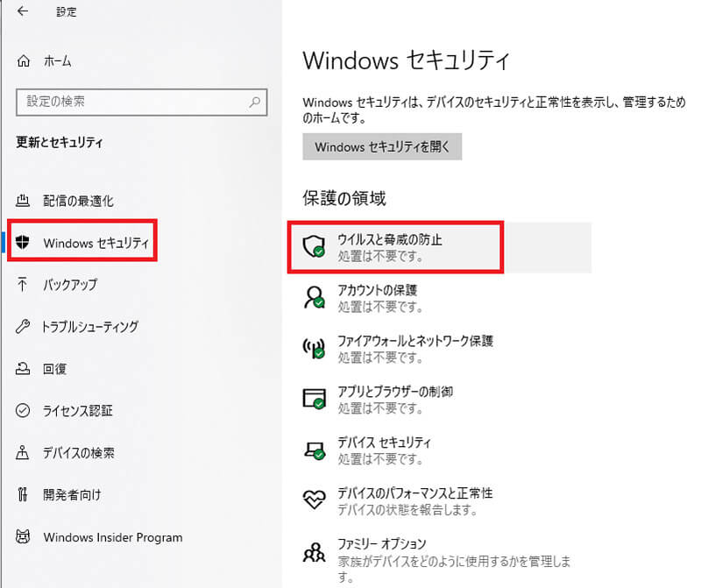Click the トラブルシューティング wrench icon
Image resolution: width=701 pixels, height=588 pixels.
click(23, 326)
